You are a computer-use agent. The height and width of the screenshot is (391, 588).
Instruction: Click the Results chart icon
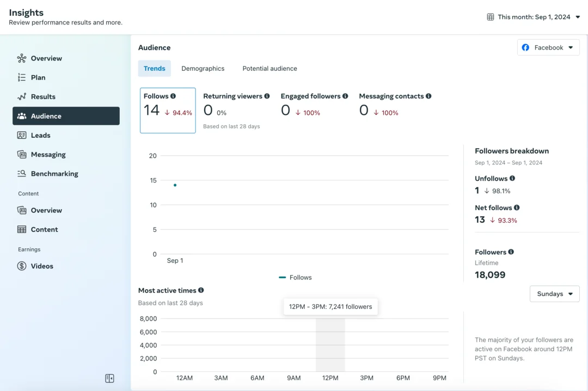click(22, 96)
